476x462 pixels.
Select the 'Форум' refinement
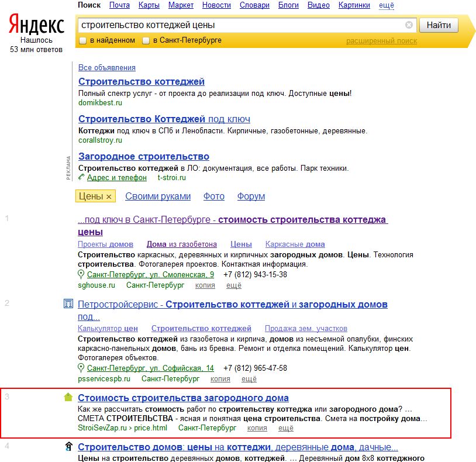point(251,196)
